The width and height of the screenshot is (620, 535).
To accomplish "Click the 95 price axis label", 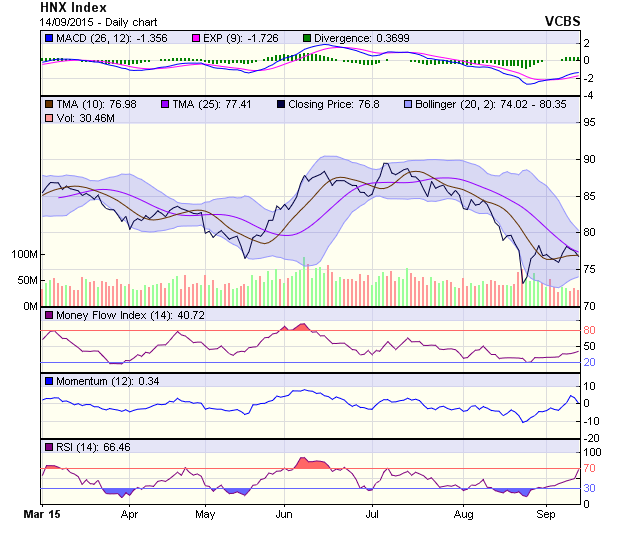I will 590,122.
